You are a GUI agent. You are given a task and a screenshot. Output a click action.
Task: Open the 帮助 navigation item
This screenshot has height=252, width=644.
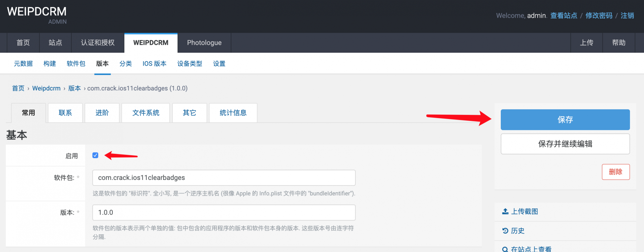click(x=619, y=43)
